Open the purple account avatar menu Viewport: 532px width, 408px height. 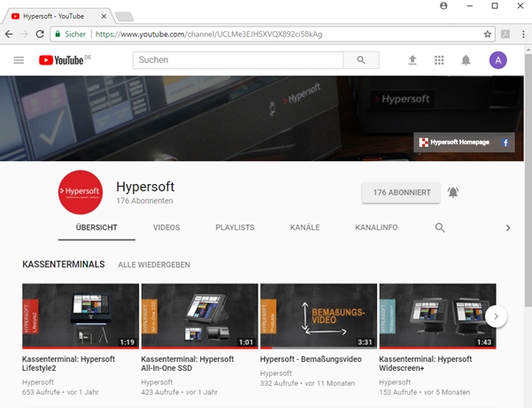[497, 60]
